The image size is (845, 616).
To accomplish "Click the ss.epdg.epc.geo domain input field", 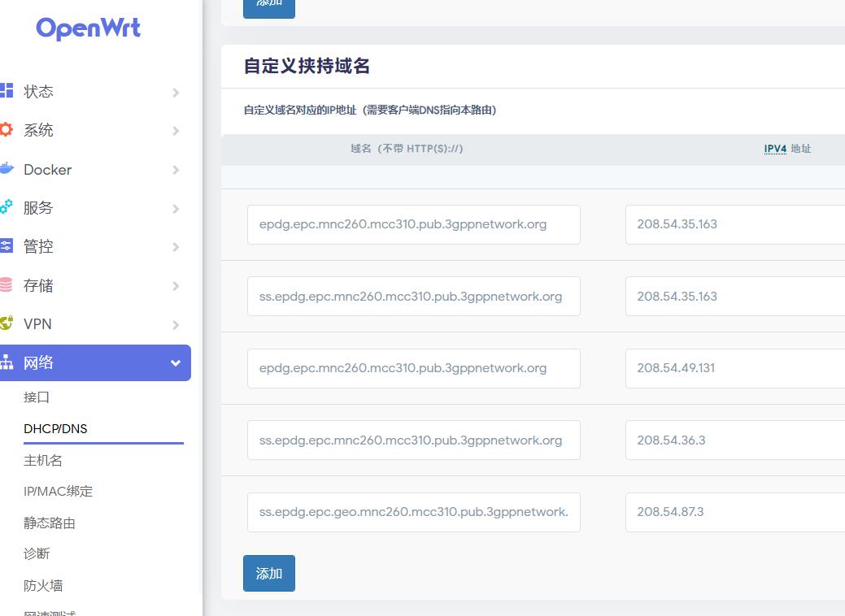I will click(413, 512).
